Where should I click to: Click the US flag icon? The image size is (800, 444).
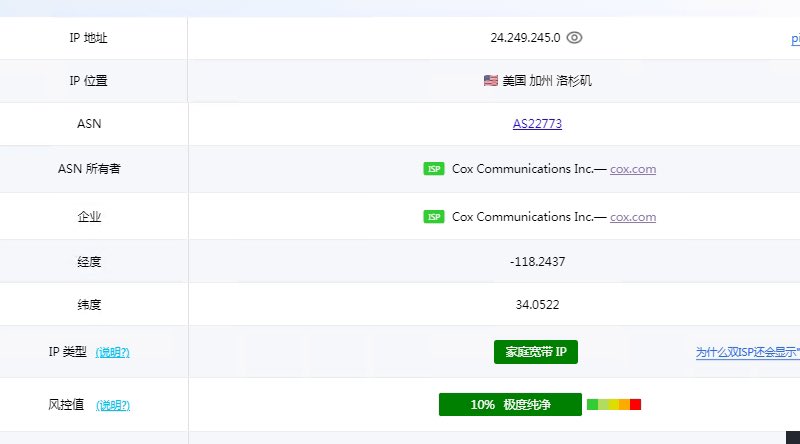coord(490,81)
